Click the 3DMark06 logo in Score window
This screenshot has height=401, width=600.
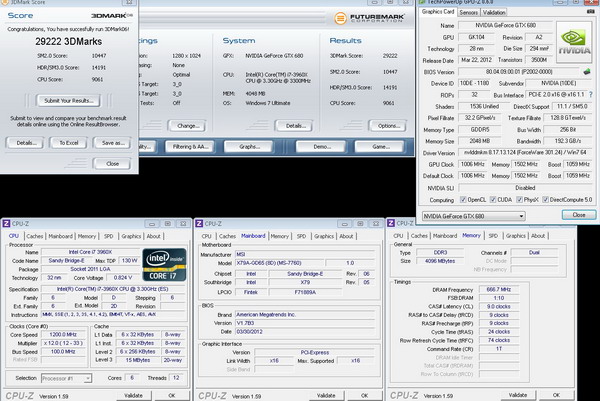click(112, 16)
